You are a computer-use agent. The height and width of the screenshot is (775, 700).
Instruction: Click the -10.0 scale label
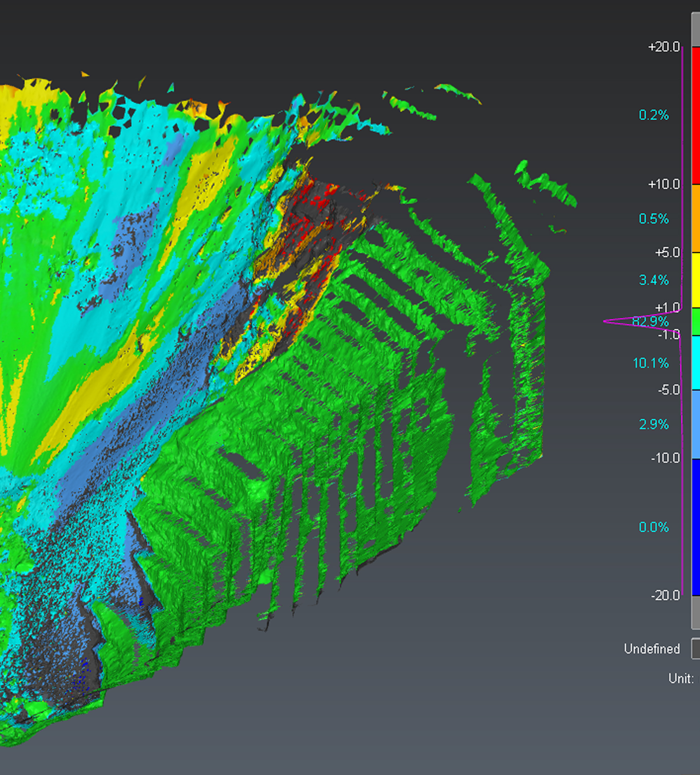tap(666, 458)
